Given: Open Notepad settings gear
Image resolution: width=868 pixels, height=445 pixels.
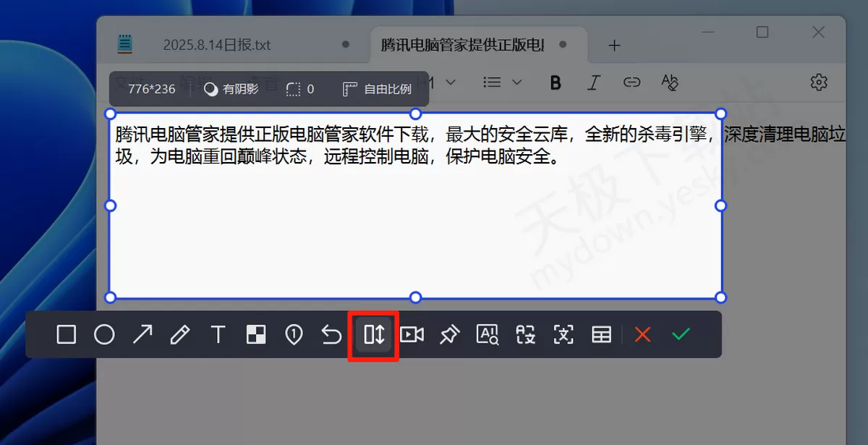Looking at the screenshot, I should click(819, 82).
